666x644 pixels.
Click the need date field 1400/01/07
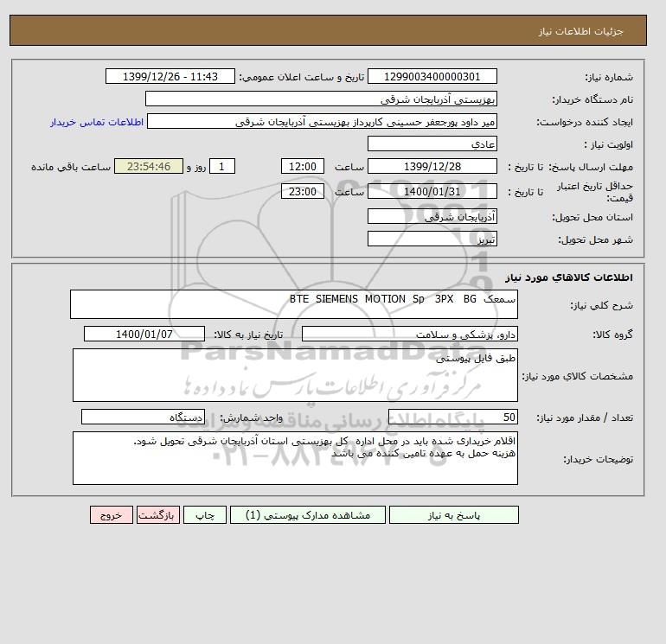click(144, 334)
